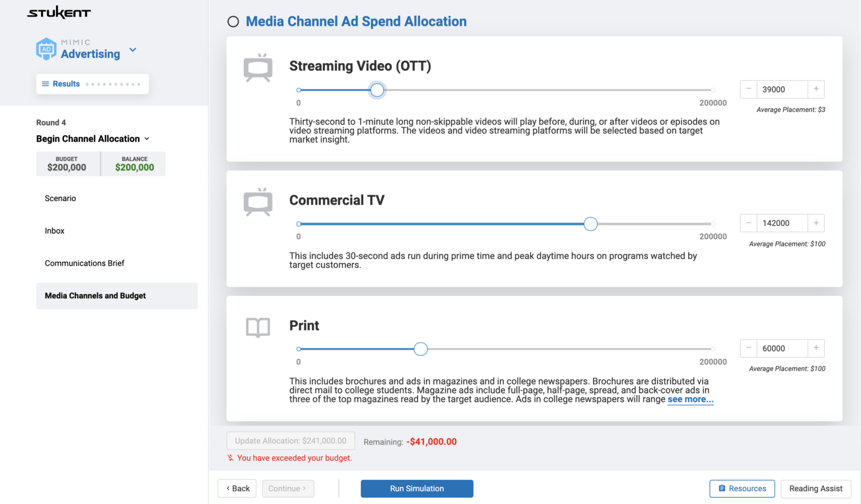Go to Communications Brief in sidebar

pyautogui.click(x=85, y=263)
